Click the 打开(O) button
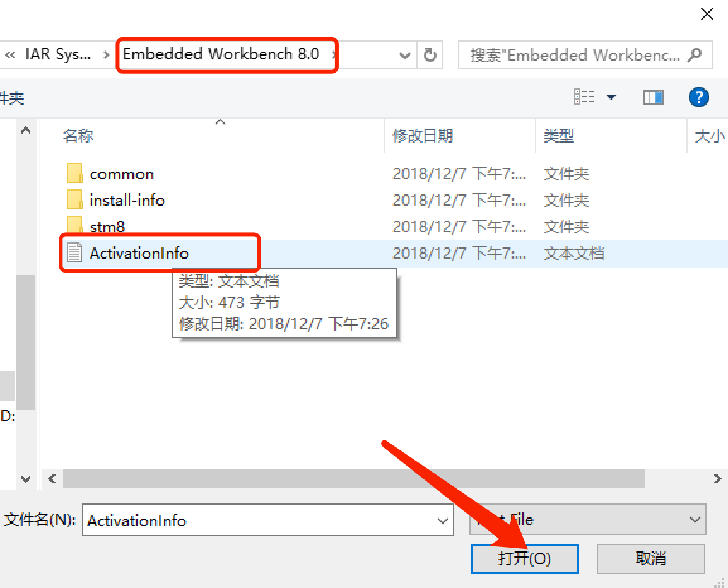Viewport: 728px width, 588px height. (x=525, y=559)
